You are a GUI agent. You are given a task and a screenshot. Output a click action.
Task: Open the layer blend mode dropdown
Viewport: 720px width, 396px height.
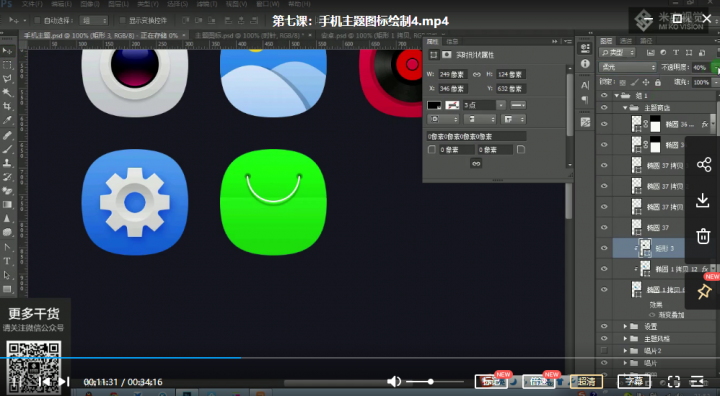628,68
